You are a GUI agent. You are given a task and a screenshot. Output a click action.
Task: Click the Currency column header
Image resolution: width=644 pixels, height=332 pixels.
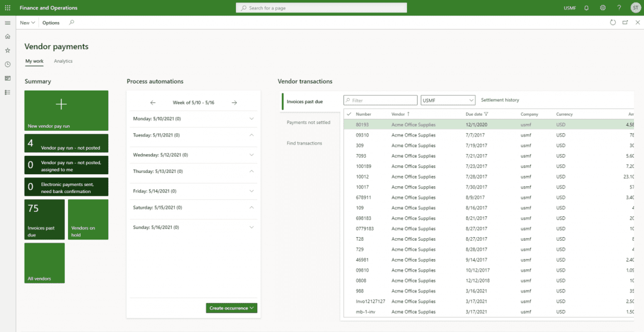click(x=564, y=114)
